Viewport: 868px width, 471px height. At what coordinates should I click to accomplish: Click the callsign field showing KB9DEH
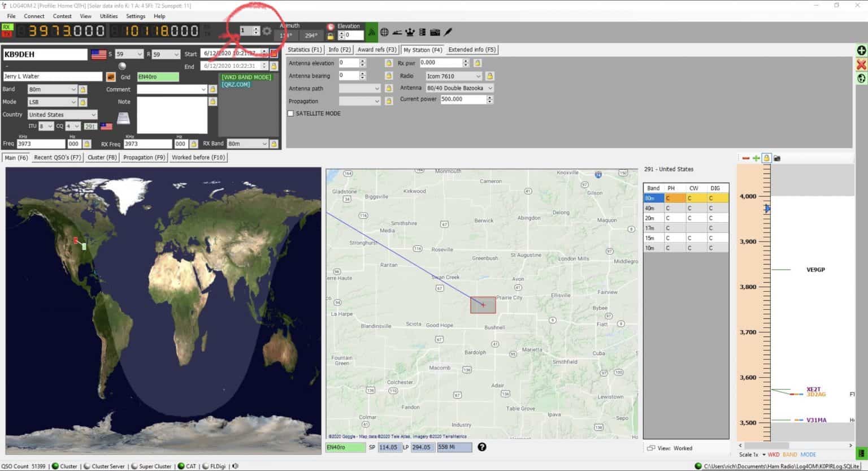tap(44, 54)
